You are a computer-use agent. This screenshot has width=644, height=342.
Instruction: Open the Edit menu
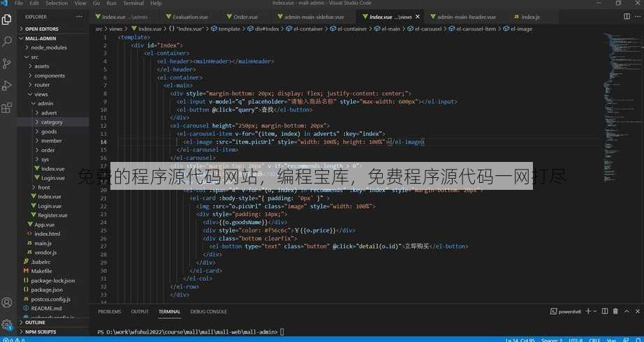34,3
